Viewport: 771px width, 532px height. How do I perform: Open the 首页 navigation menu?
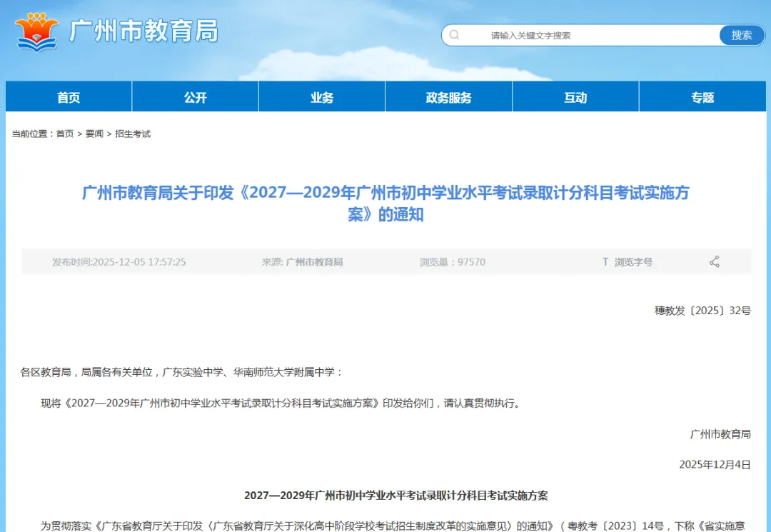[69, 96]
